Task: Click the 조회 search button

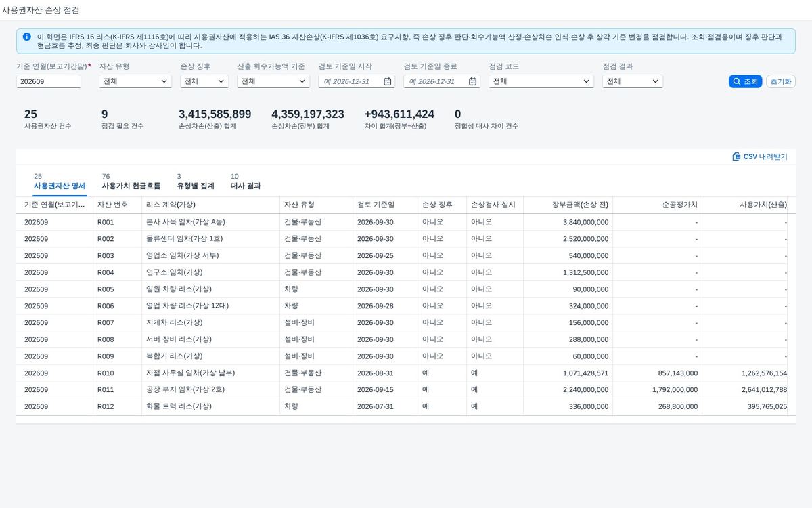Action: point(745,81)
